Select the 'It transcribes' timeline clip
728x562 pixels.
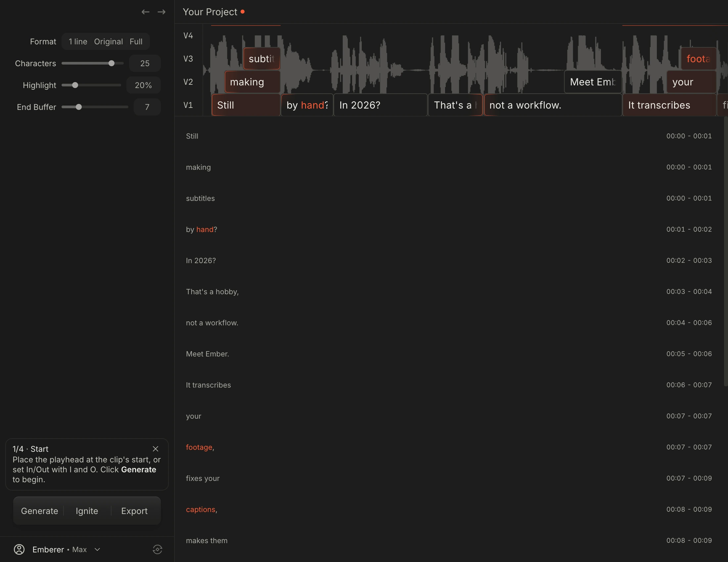(669, 105)
